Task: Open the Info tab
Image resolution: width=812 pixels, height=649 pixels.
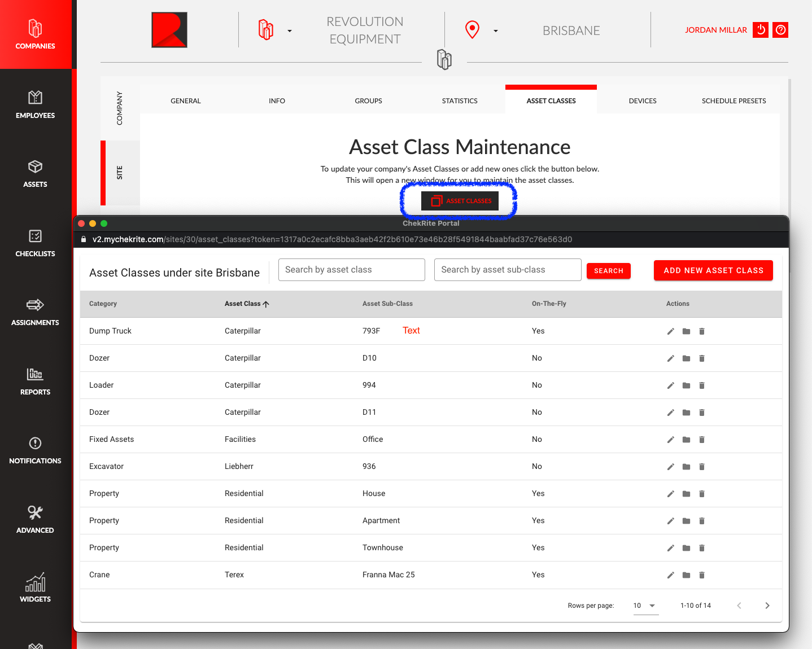Action: click(x=277, y=101)
